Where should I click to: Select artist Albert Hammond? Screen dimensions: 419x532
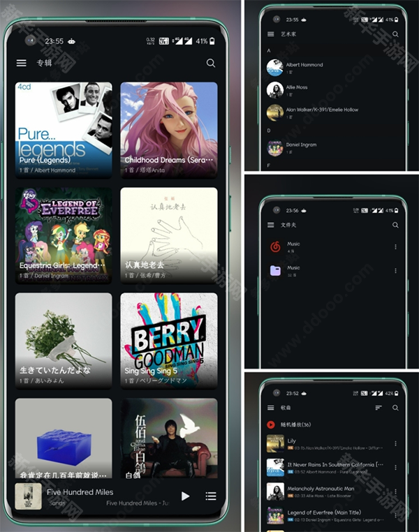point(304,67)
